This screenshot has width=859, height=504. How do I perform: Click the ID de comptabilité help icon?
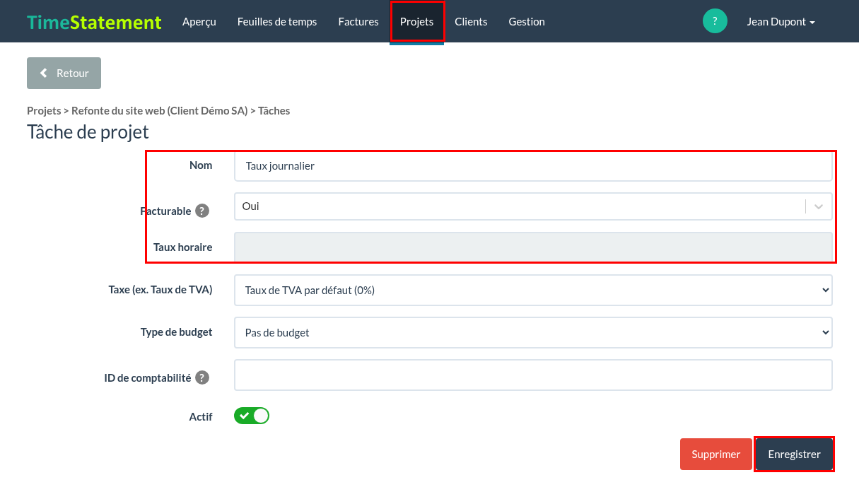tap(202, 377)
